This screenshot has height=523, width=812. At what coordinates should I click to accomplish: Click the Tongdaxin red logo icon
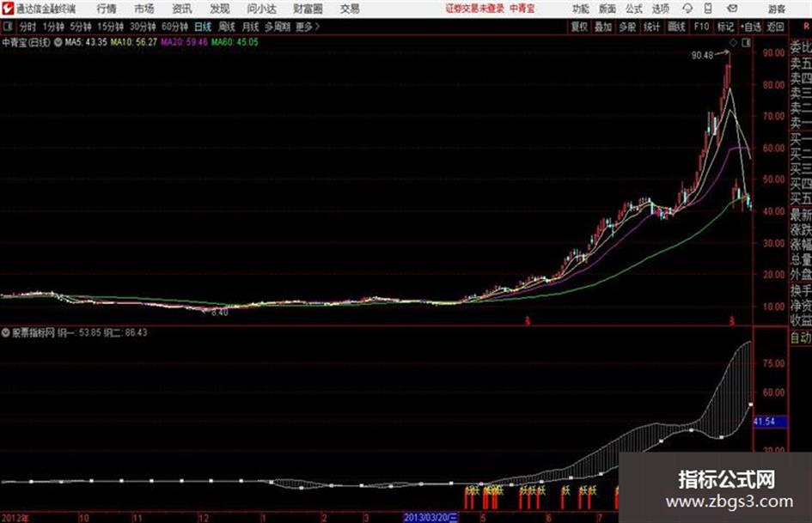[x=8, y=9]
